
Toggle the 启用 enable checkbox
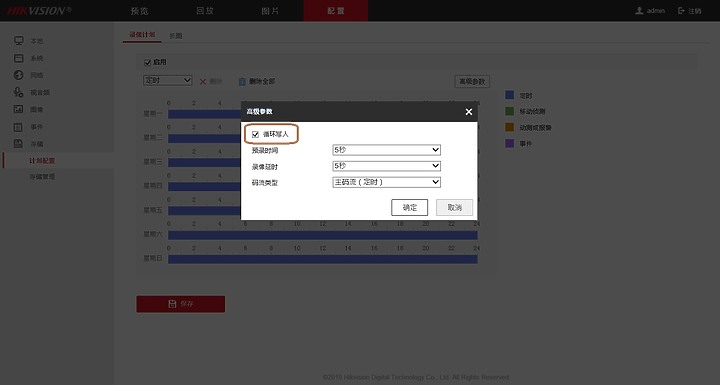point(147,62)
